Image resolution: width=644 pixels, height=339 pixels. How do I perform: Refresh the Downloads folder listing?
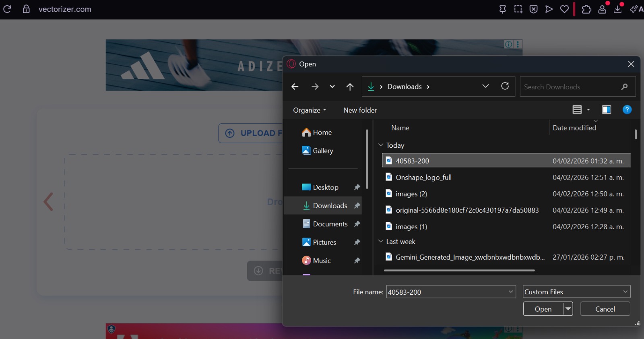click(505, 86)
